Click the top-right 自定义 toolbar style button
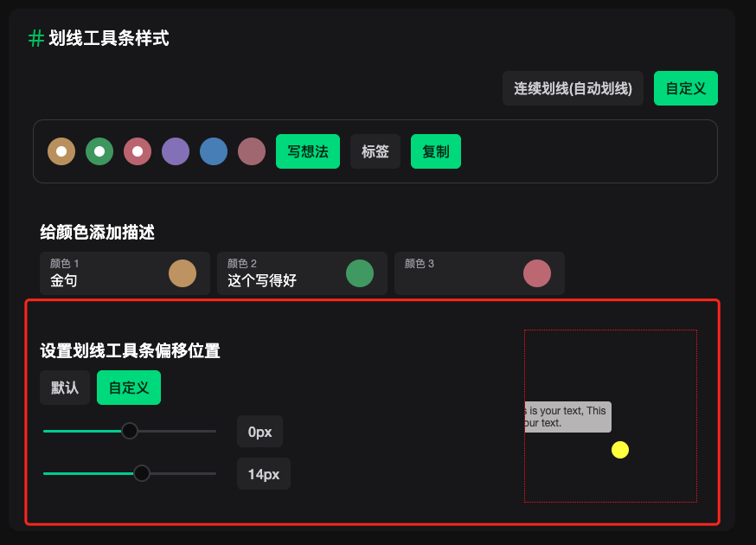756x545 pixels. (686, 88)
